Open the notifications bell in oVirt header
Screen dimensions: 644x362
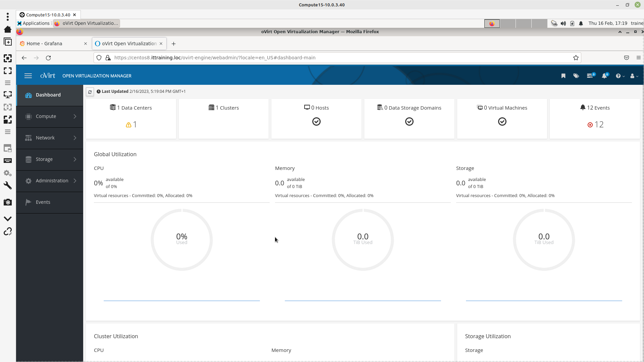click(604, 76)
